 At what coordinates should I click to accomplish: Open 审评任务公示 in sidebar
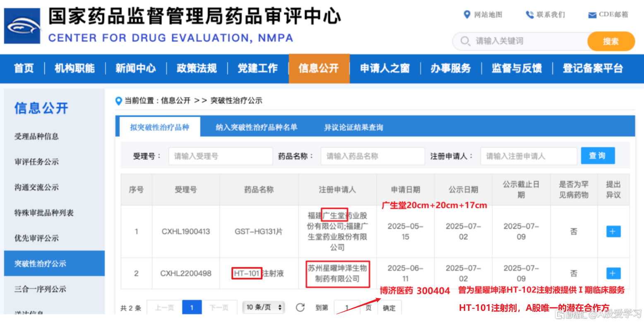(x=37, y=162)
